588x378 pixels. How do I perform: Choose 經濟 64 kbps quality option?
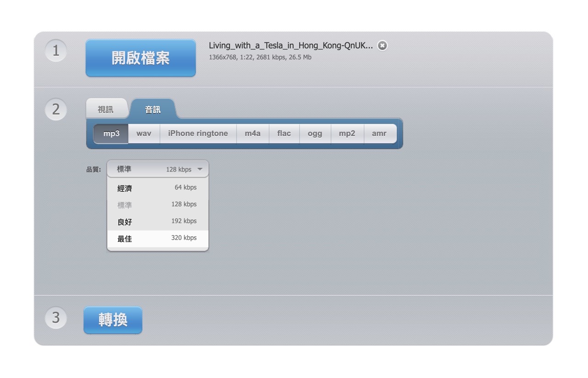click(x=158, y=188)
